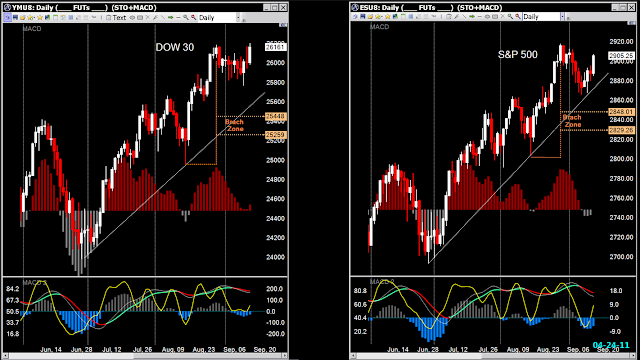The image size is (640, 360).
Task: Click the yellow star favorites icon in ESU8 toolbar
Action: click(x=388, y=17)
